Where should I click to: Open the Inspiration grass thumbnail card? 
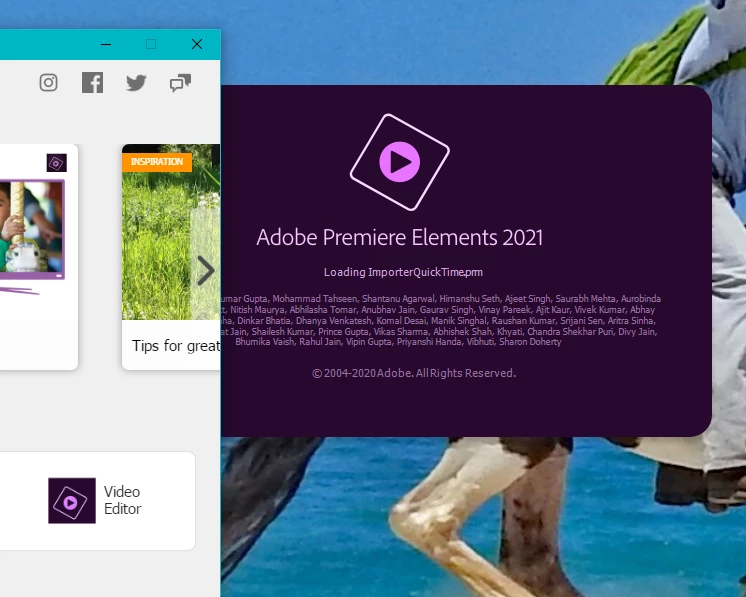pos(171,257)
